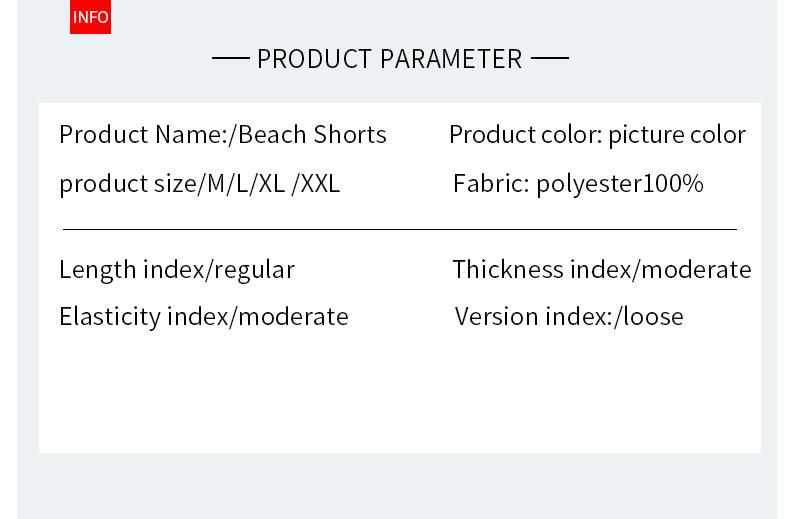Viewport: 790px width, 519px height.
Task: Click the Elasticity index label
Action: (143, 317)
